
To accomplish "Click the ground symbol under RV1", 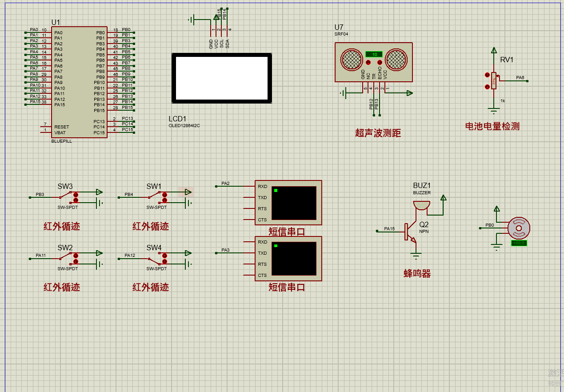I will click(x=493, y=110).
